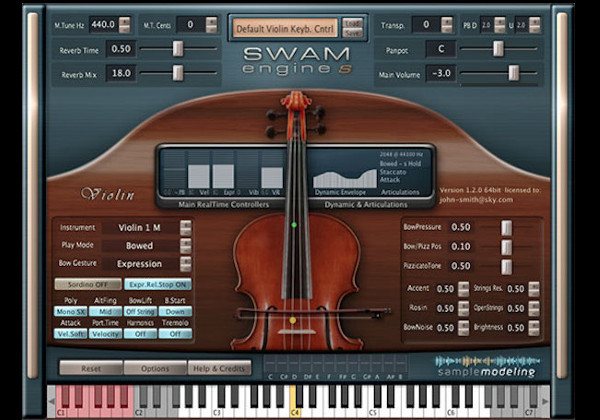Toggle the Port.Time Velocity button
The height and width of the screenshot is (420, 600).
(x=106, y=334)
